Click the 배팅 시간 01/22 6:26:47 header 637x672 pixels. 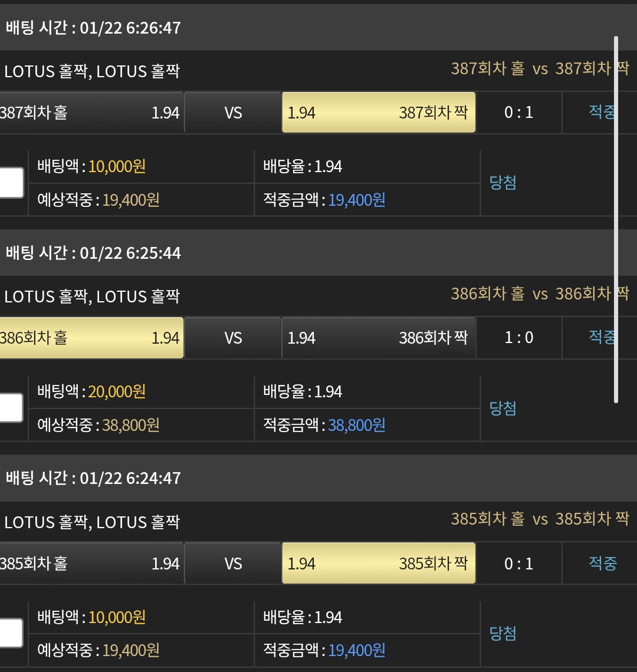pyautogui.click(x=93, y=28)
